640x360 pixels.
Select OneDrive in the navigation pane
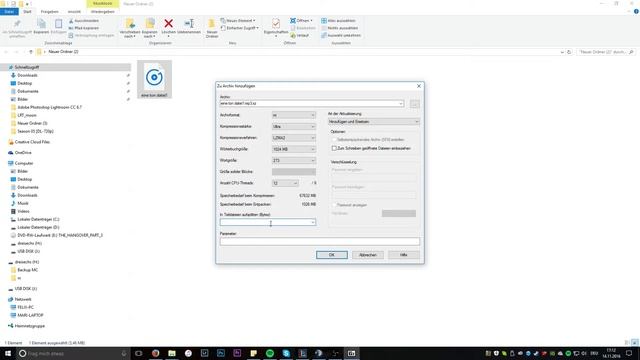tap(23, 153)
